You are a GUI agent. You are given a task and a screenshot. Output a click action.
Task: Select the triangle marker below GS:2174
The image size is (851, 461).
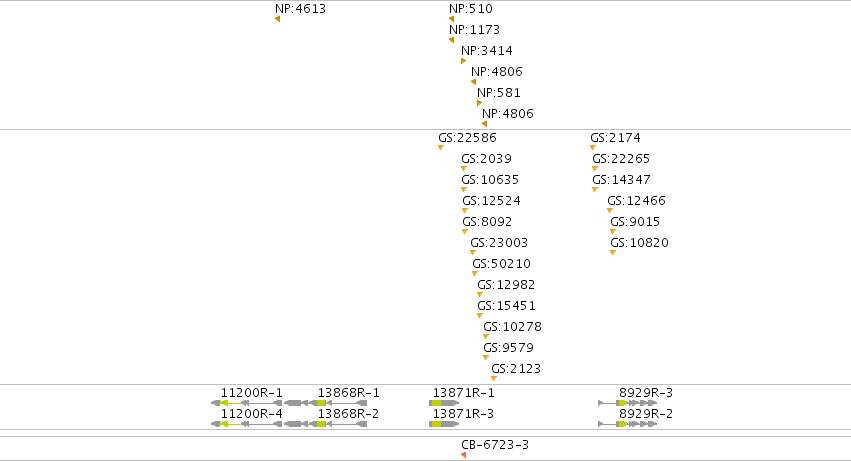click(593, 148)
